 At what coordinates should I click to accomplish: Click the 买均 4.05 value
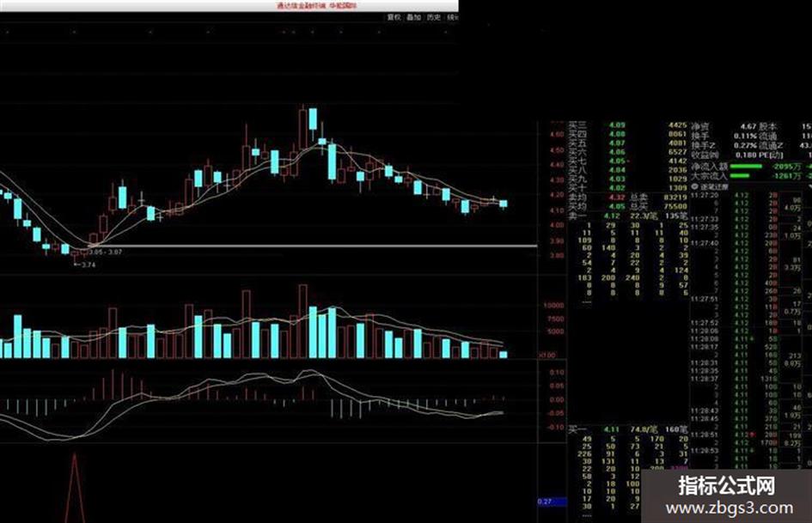click(616, 206)
